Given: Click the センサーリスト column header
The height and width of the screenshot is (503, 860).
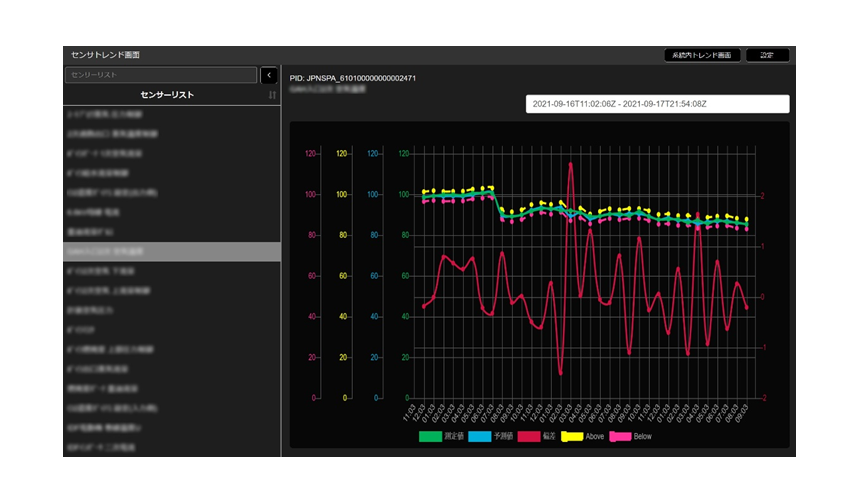Looking at the screenshot, I should [x=167, y=95].
